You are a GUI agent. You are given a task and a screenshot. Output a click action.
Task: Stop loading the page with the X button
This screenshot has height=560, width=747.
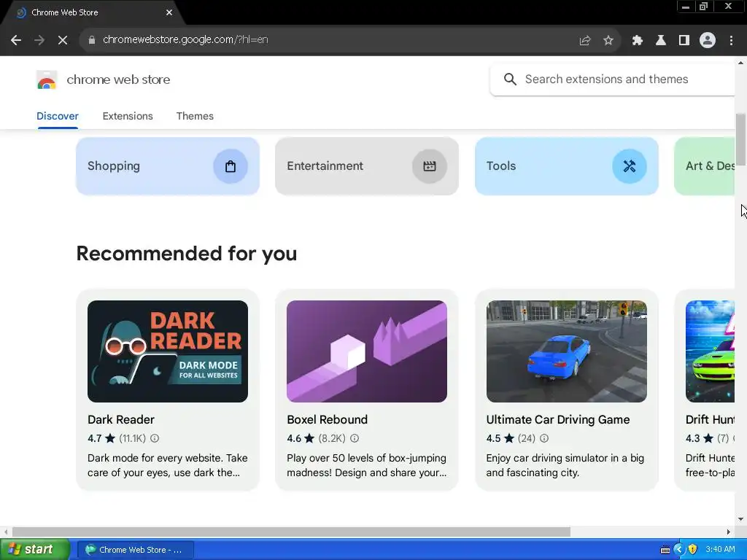[63, 41]
